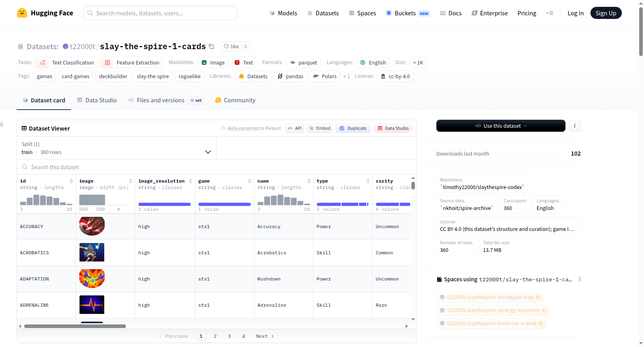Viewport: 644px width, 347px height.
Task: Open the three-dot menu beside Use this dataset
Action: (575, 126)
